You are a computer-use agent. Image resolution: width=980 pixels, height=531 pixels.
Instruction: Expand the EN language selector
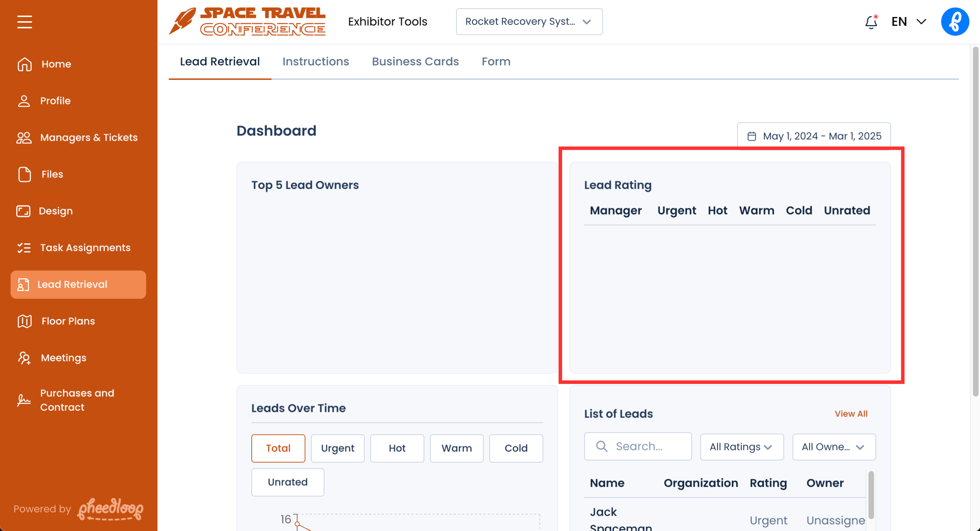click(x=909, y=22)
